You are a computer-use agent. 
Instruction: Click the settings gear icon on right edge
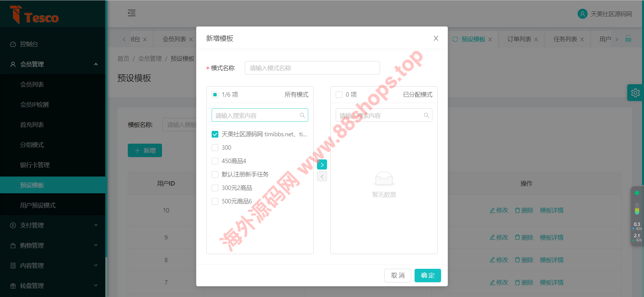[x=635, y=93]
